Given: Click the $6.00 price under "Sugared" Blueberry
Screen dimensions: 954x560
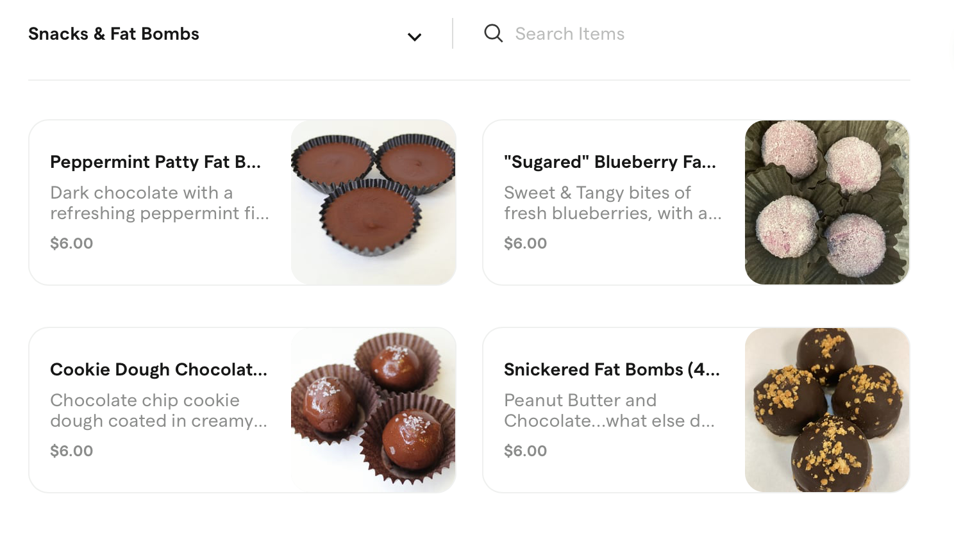Looking at the screenshot, I should 525,243.
